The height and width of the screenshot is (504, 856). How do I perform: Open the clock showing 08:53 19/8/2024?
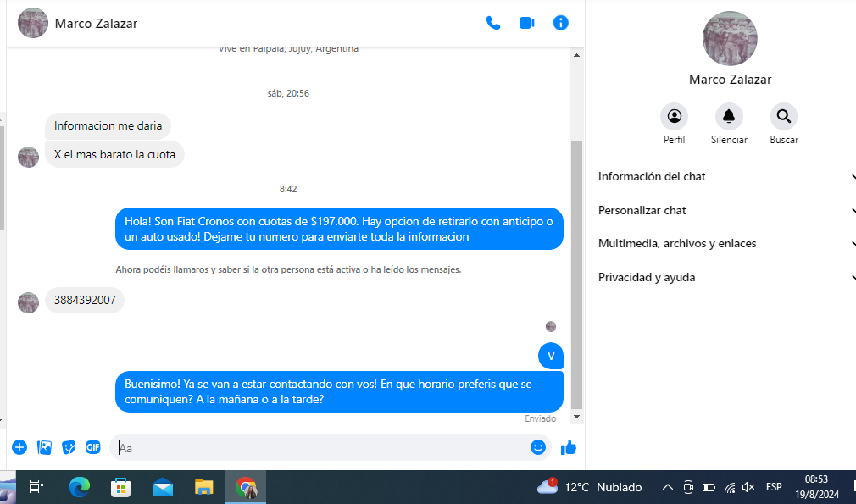pyautogui.click(x=817, y=487)
